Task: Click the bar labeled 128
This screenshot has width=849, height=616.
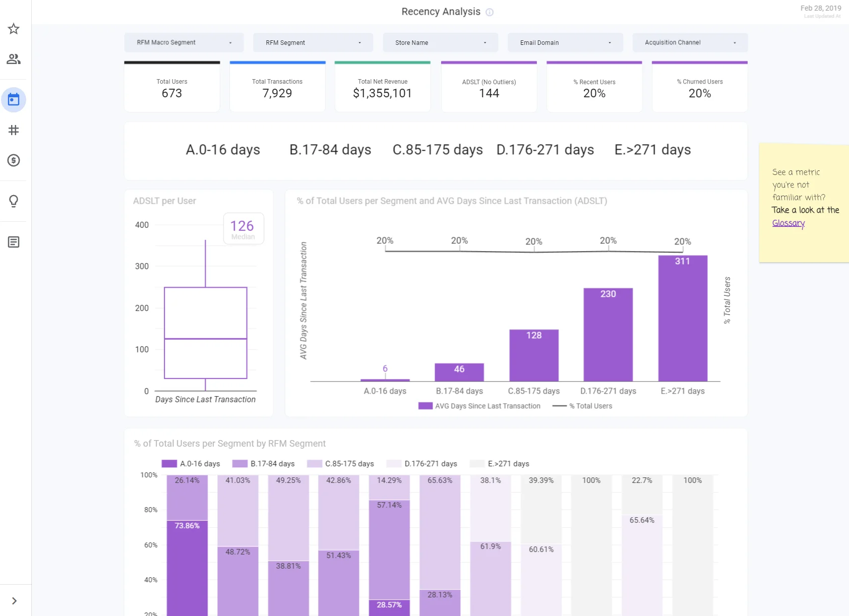Action: pos(534,355)
